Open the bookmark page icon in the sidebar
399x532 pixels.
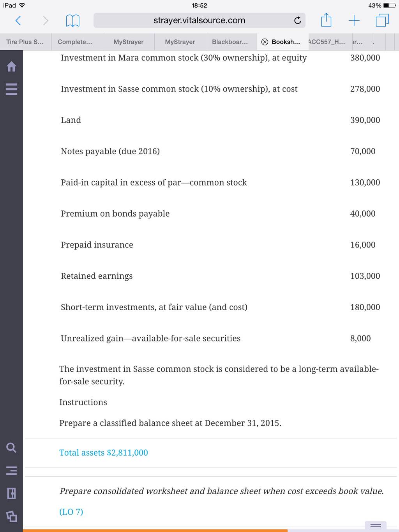pyautogui.click(x=12, y=493)
